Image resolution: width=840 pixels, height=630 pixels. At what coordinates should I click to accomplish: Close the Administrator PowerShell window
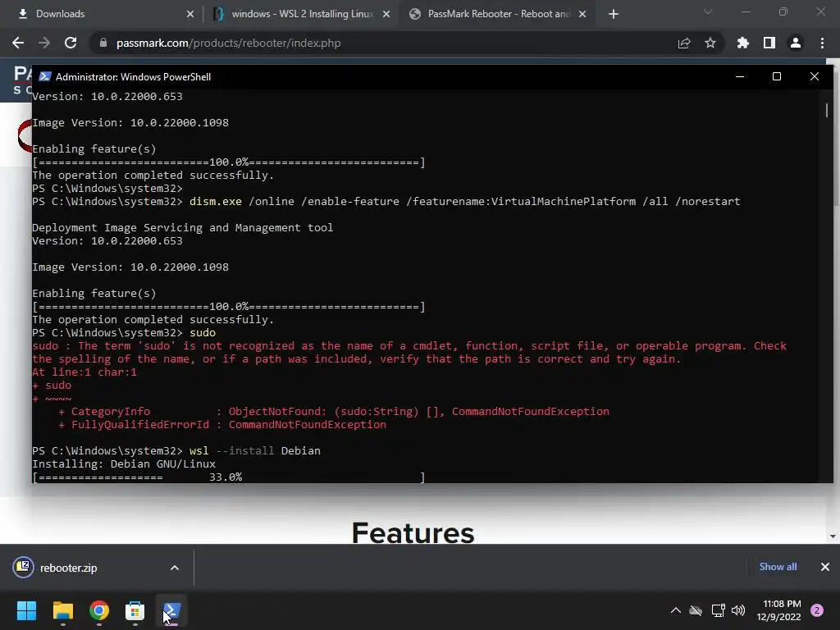[815, 76]
